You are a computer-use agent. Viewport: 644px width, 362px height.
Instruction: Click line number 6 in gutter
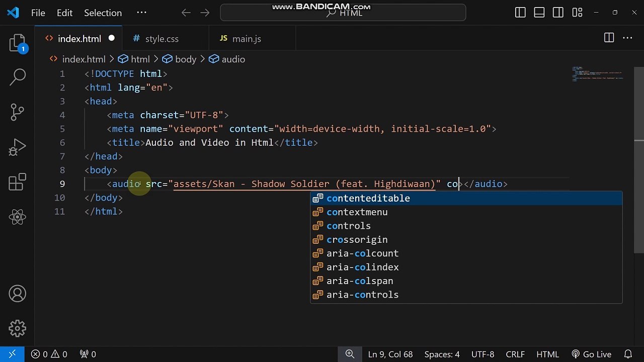[62, 143]
